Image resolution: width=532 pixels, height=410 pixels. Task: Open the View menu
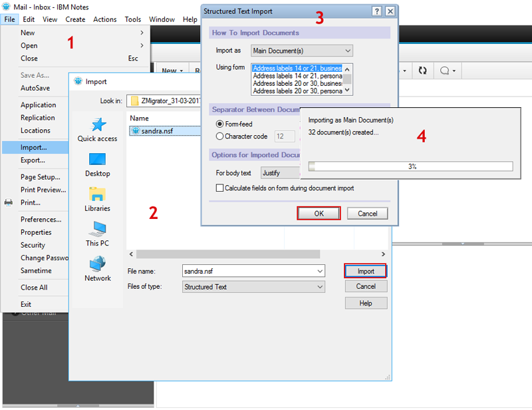[50, 19]
